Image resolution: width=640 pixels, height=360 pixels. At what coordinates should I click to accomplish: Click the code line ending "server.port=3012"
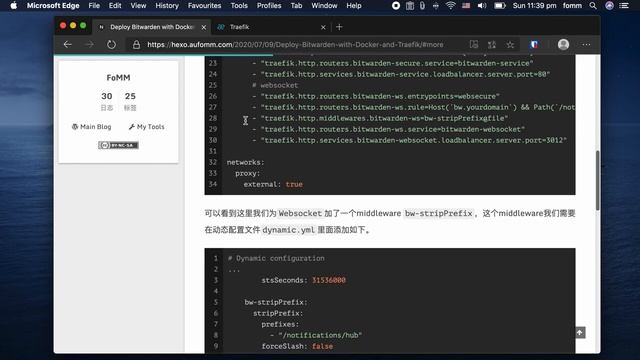[409, 140]
